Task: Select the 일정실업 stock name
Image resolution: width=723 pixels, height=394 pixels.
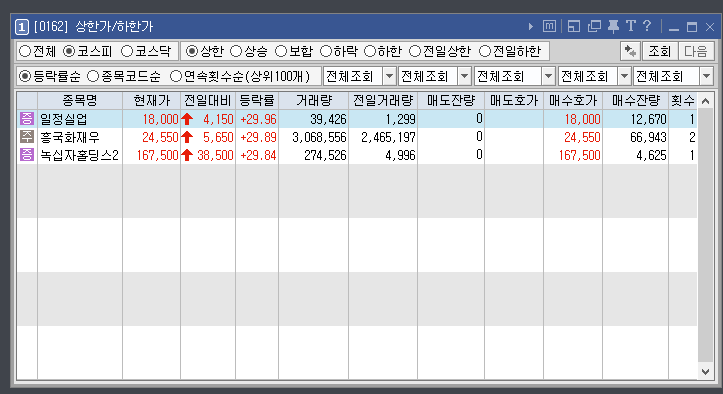Action: 64,119
